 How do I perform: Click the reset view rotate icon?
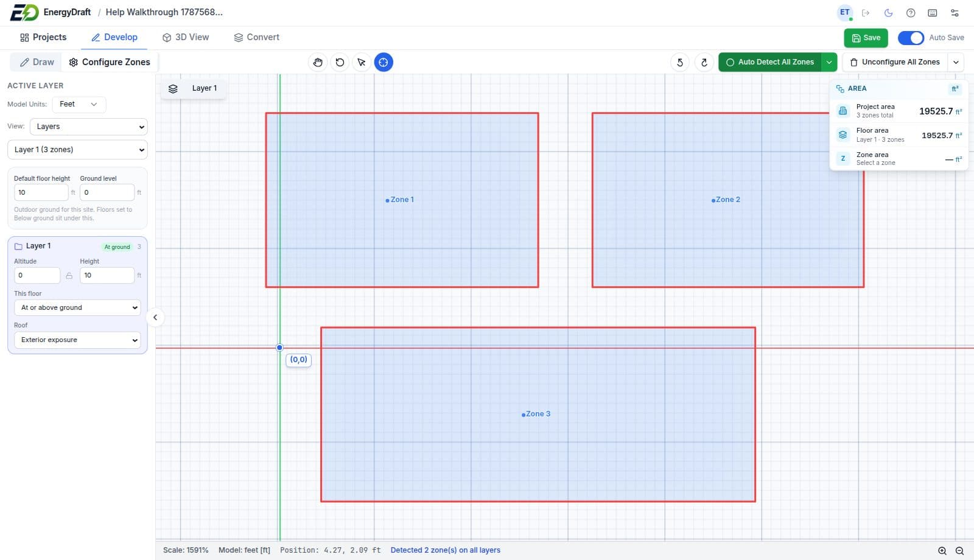click(x=340, y=62)
